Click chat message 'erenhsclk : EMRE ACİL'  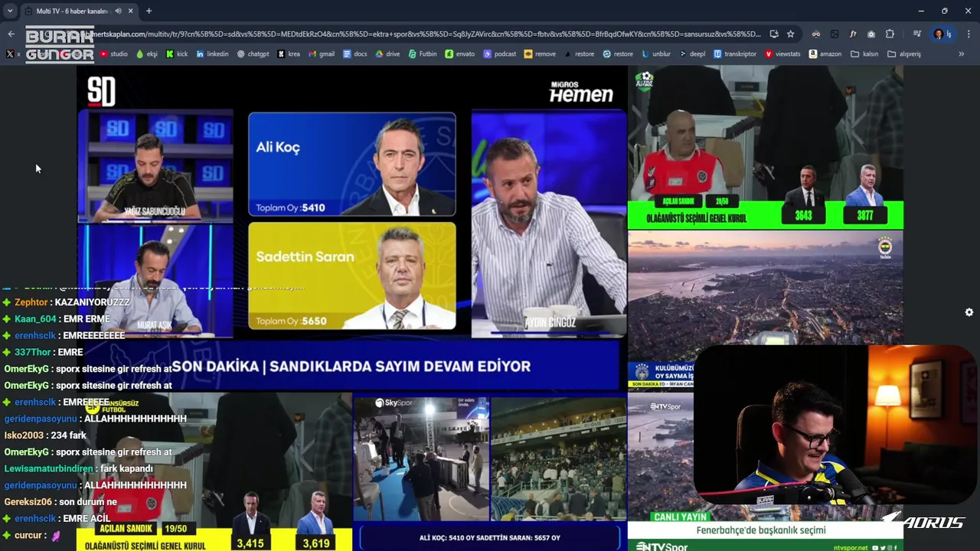56,519
